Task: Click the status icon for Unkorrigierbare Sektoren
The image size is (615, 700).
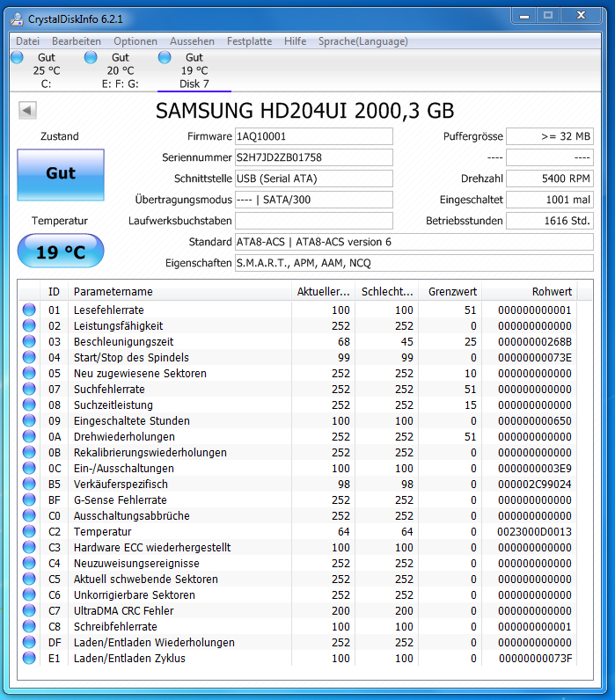Action: (29, 594)
